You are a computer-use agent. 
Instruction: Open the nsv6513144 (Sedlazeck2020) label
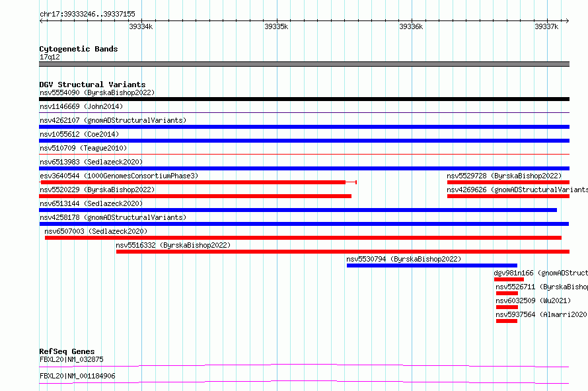[91, 203]
